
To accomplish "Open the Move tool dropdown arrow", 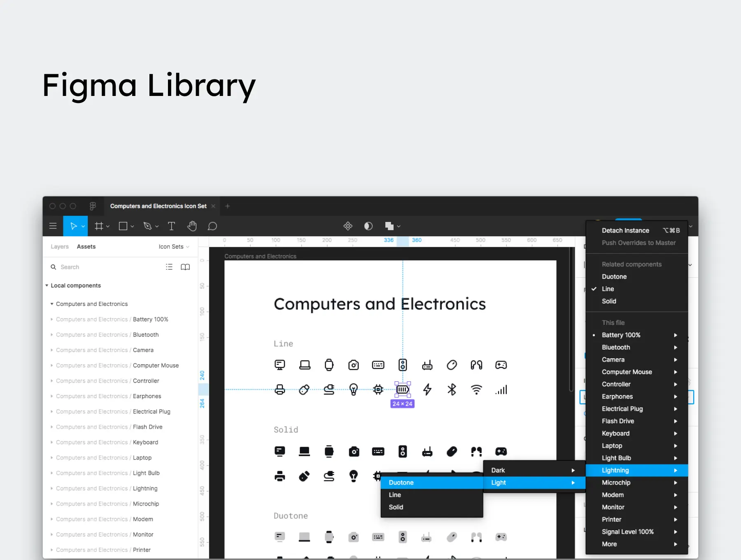I will pyautogui.click(x=83, y=226).
